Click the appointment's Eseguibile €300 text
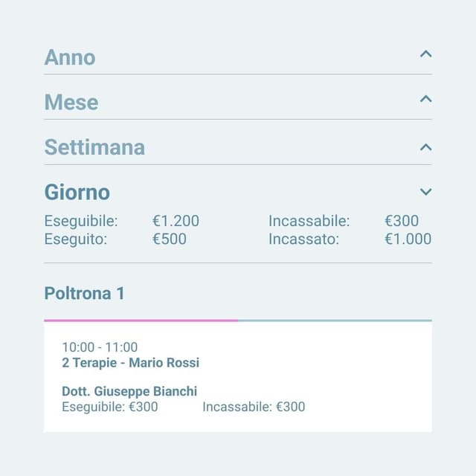The height and width of the screenshot is (476, 476). (x=110, y=407)
